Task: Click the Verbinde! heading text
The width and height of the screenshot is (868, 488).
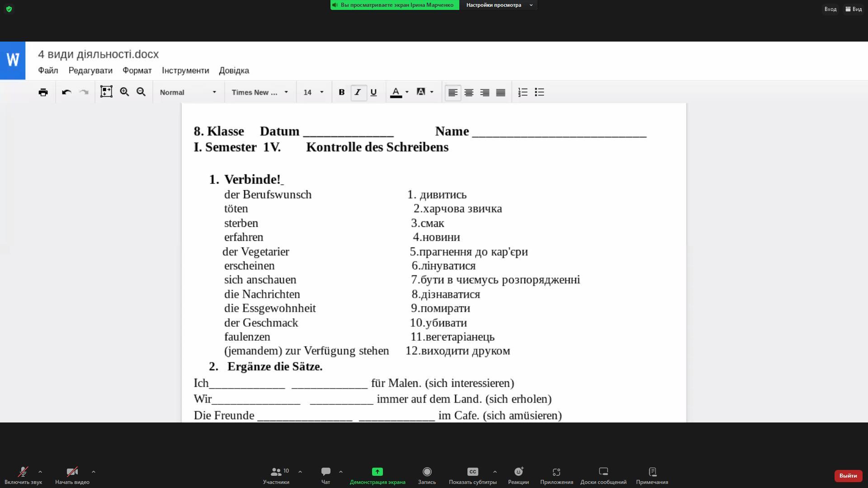Action: pos(252,179)
